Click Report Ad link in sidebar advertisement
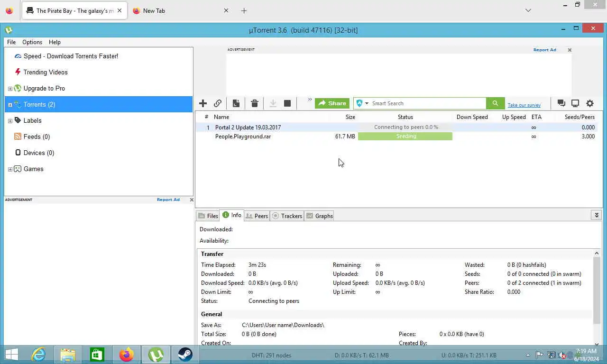Image resolution: width=607 pixels, height=364 pixels. point(168,200)
